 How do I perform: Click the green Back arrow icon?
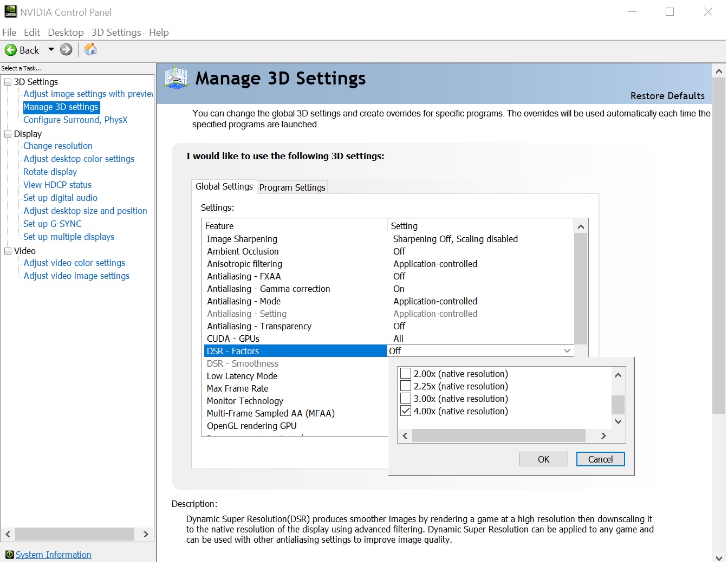tap(11, 50)
